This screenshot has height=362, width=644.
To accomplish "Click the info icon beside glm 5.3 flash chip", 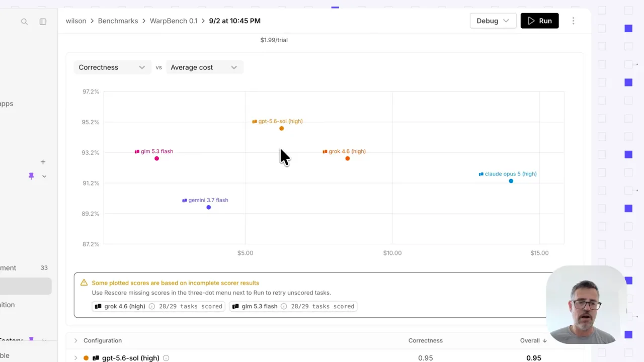I will (284, 306).
